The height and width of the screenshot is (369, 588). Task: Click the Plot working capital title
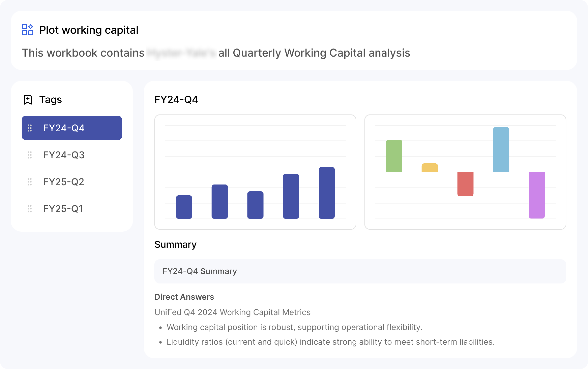click(x=89, y=30)
